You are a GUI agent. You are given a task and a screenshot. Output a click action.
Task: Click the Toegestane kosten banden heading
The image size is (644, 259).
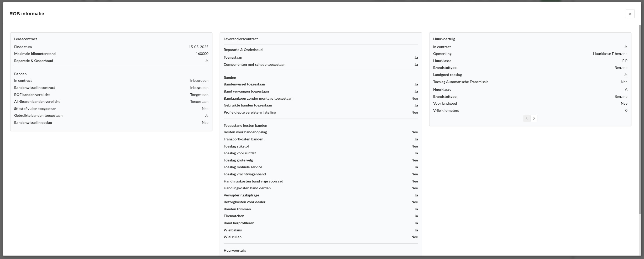tap(245, 125)
